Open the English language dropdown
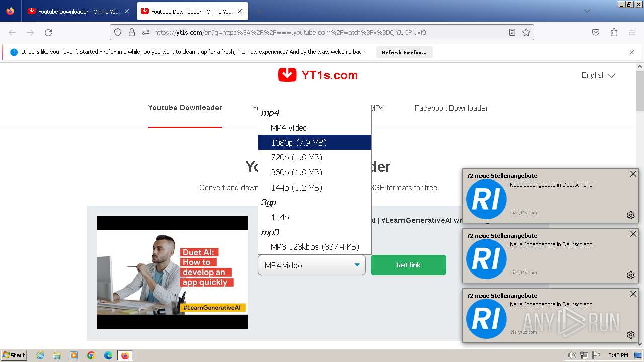This screenshot has height=362, width=644. pos(598,75)
